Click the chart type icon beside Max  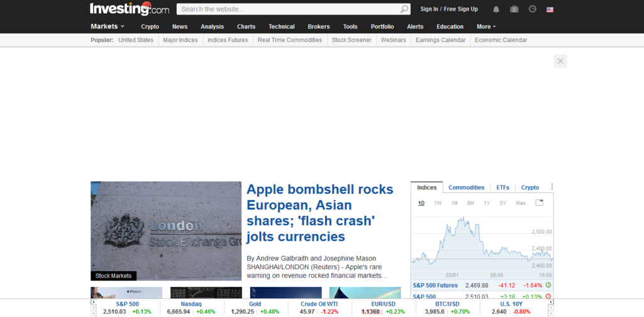tap(539, 203)
